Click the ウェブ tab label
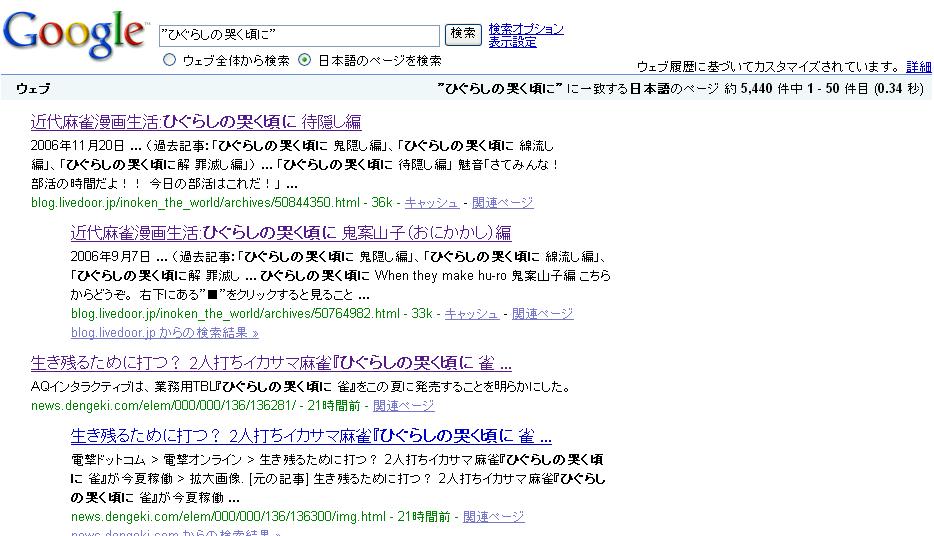This screenshot has height=536, width=934. click(x=33, y=89)
